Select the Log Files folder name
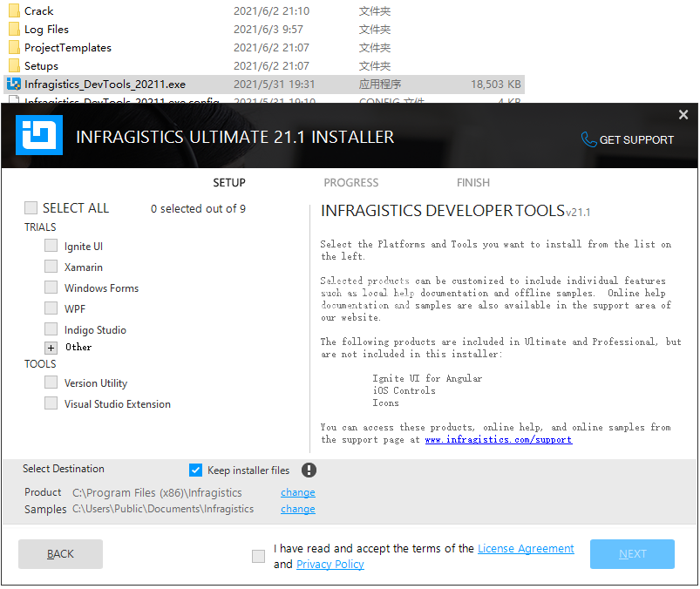The width and height of the screenshot is (700, 589). tap(46, 29)
